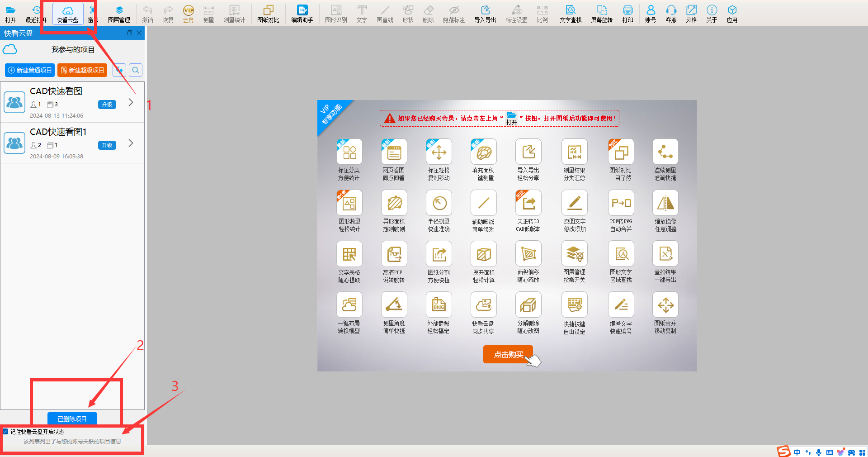Open the 账号 account icon

coord(651,14)
